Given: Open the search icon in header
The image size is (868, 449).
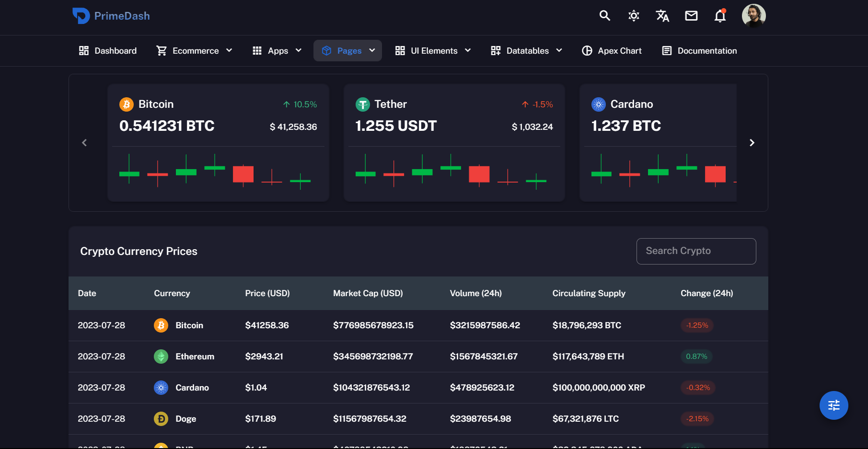Looking at the screenshot, I should tap(605, 16).
